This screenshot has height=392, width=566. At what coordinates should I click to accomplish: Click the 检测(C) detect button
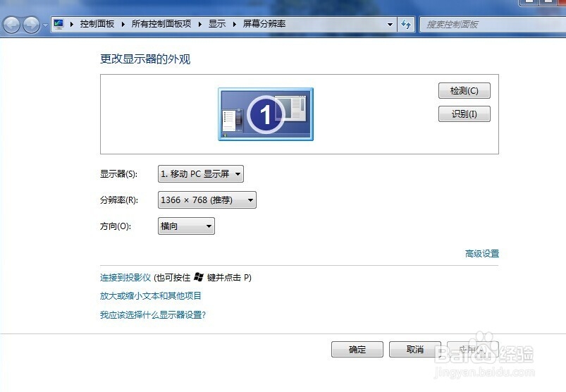coord(465,91)
